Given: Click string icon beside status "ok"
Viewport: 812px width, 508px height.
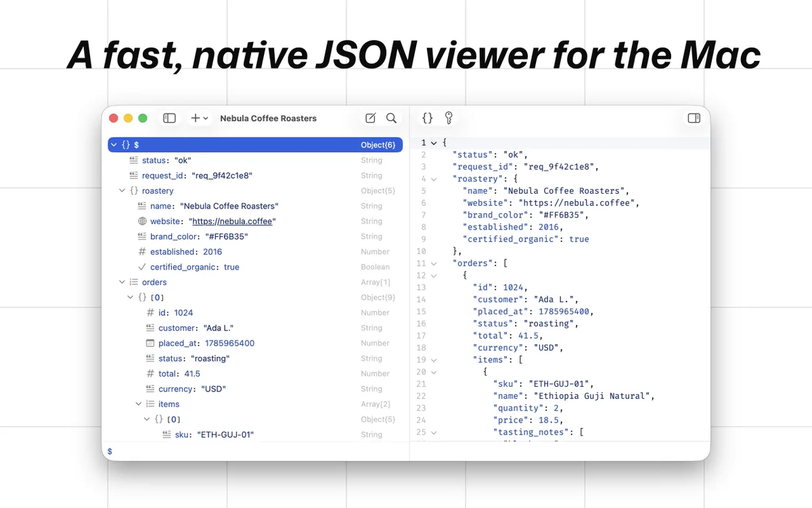Looking at the screenshot, I should click(134, 161).
